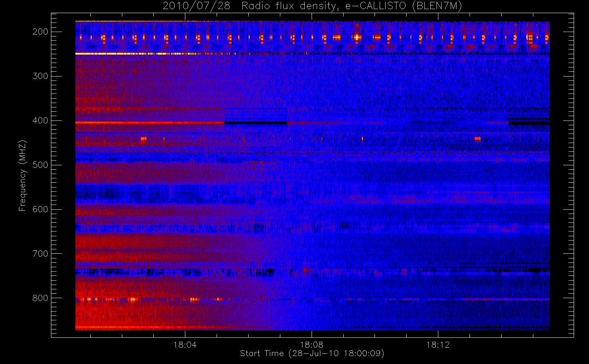
Task: Click the 'Start Time (28-Jul-10 18:00:09)' label
Action: [x=312, y=353]
